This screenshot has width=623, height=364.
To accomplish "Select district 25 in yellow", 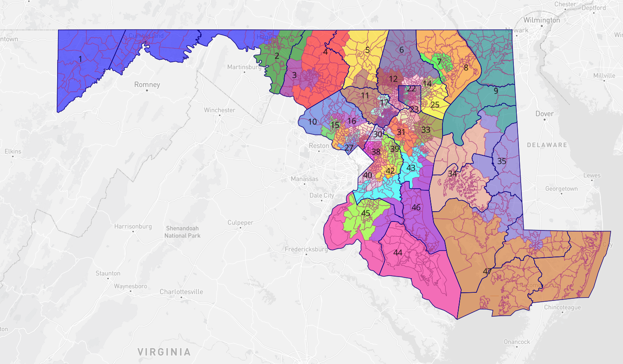I will point(435,104).
